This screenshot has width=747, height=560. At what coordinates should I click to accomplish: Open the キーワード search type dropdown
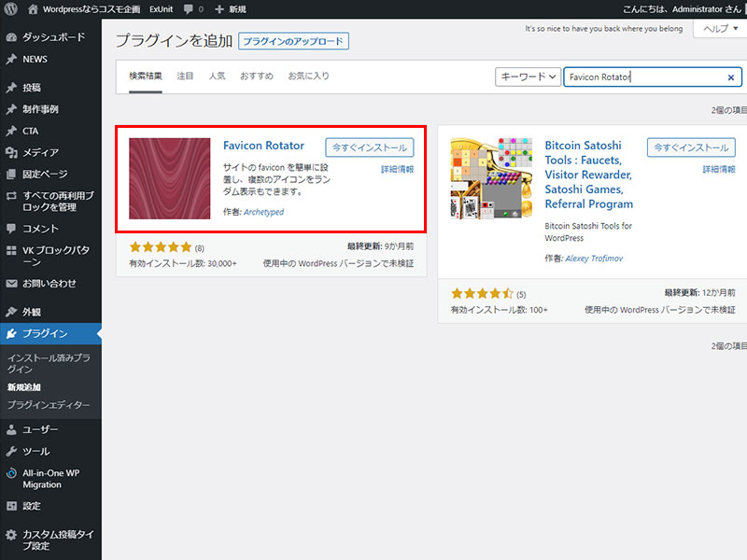point(528,77)
